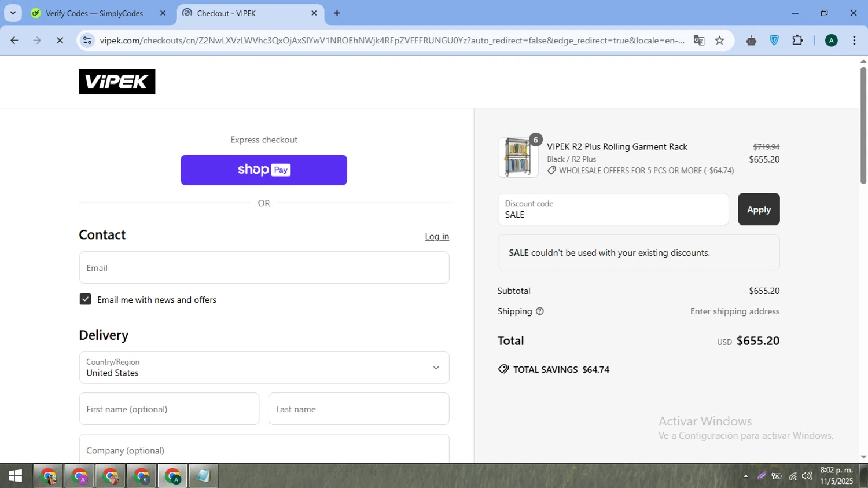Click the First name field
Image resolution: width=868 pixels, height=488 pixels.
[169, 409]
